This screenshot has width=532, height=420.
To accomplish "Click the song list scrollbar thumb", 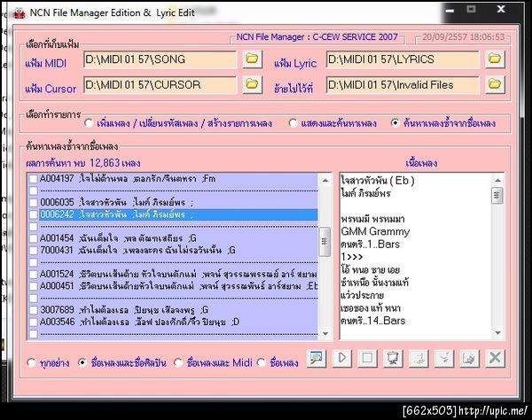I will click(325, 242).
